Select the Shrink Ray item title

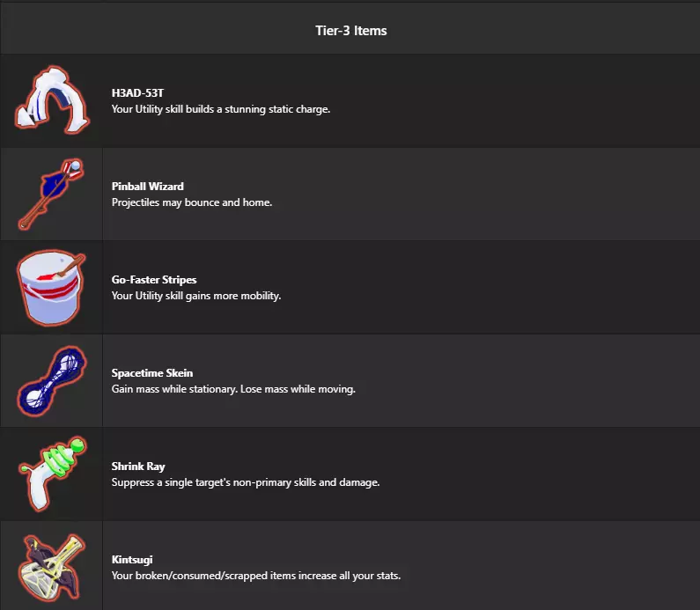tap(138, 466)
